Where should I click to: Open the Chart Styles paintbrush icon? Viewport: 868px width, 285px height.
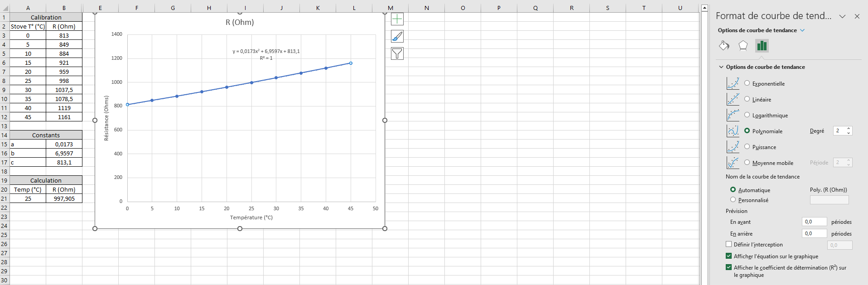point(397,36)
